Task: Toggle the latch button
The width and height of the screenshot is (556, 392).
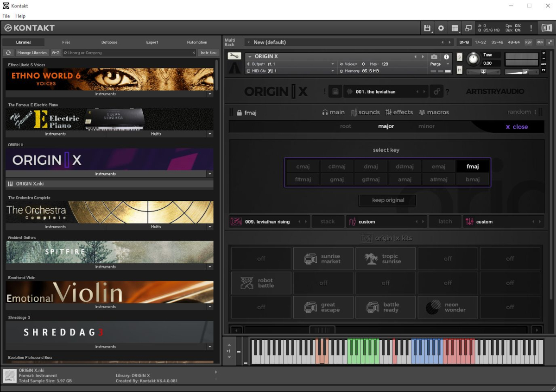Action: (x=445, y=222)
